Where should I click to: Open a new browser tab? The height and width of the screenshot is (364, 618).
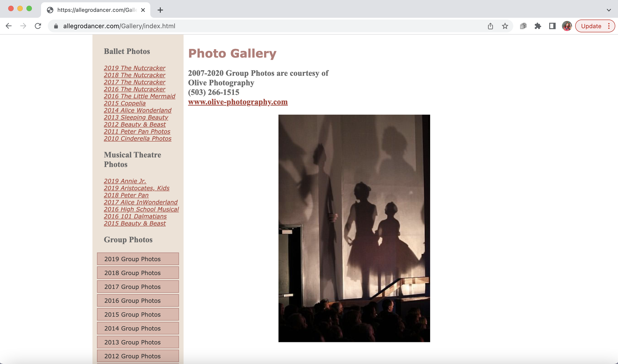coord(161,10)
